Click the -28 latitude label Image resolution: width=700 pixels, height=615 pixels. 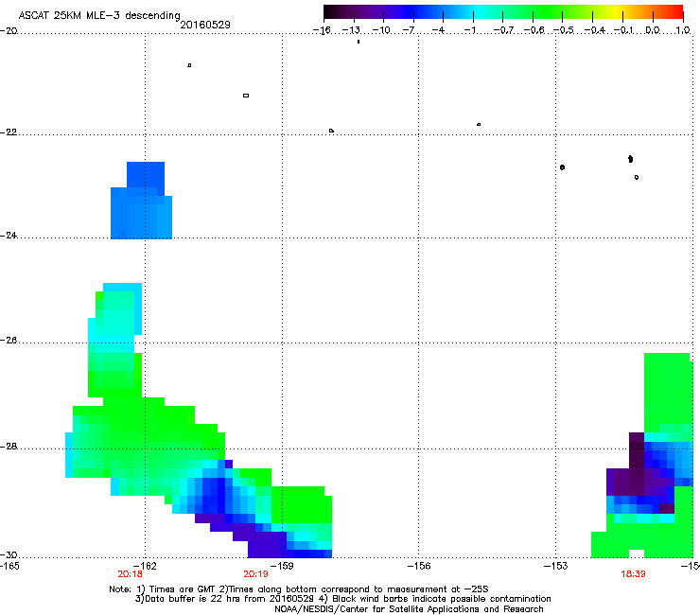pos(9,447)
